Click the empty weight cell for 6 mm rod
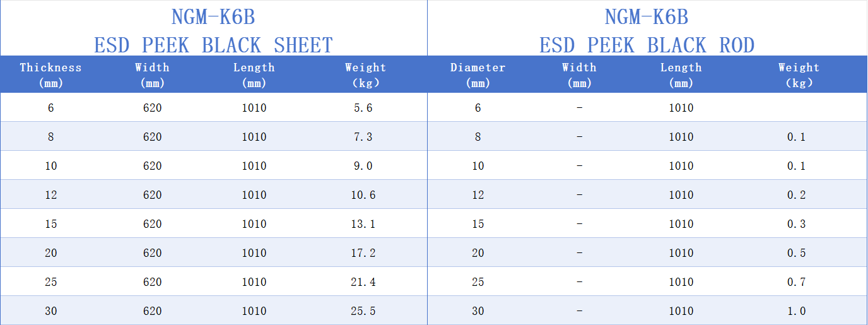Screen dimensions: 868x325 coord(797,108)
